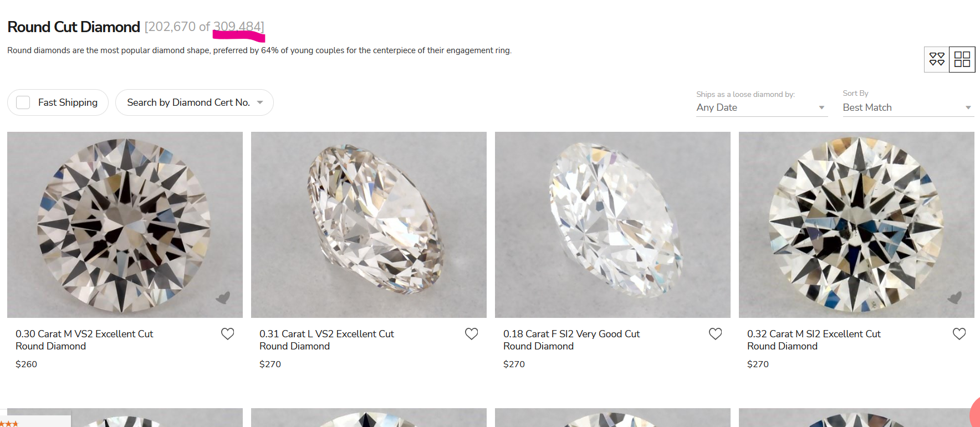View the 0.32 Carat diamond photo
The image size is (980, 427).
point(856,224)
